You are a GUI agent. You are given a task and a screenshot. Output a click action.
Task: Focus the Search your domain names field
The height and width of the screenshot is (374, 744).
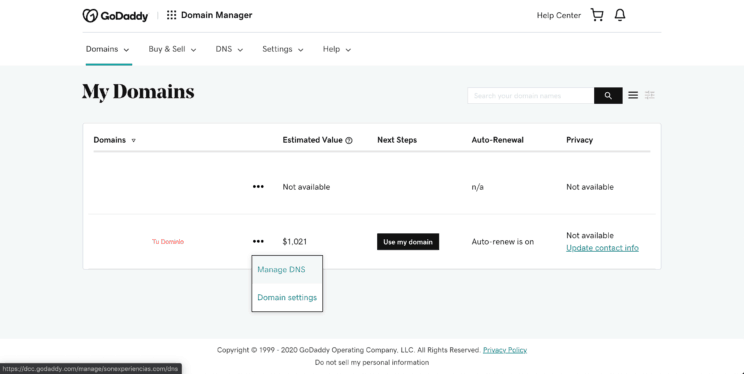click(530, 95)
